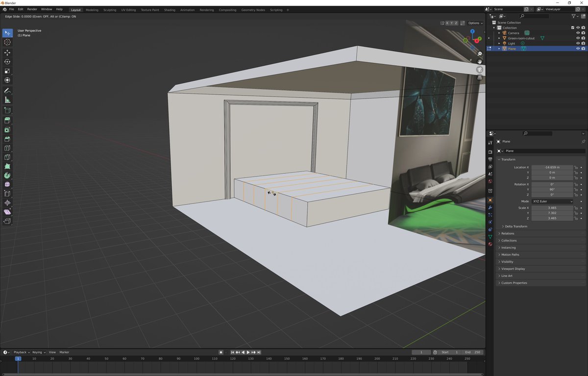Select the Poly Build tool
Image resolution: width=588 pixels, height=376 pixels.
click(7, 166)
